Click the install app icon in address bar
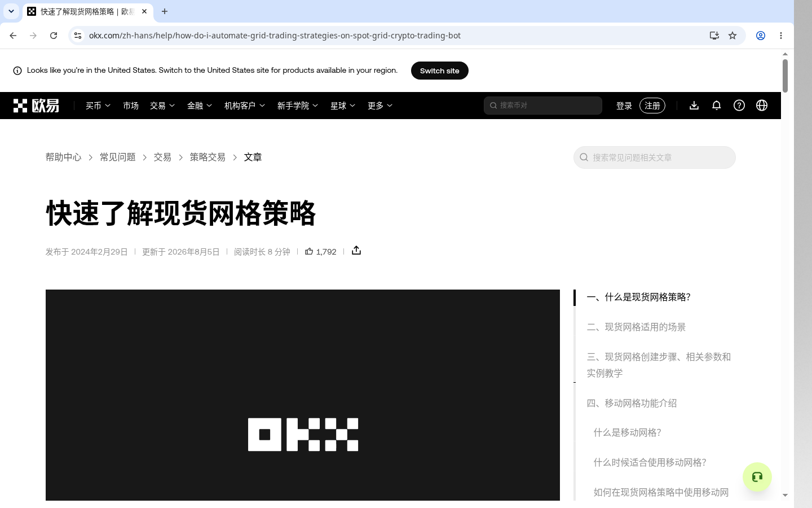Image resolution: width=812 pixels, height=508 pixels. tap(714, 36)
